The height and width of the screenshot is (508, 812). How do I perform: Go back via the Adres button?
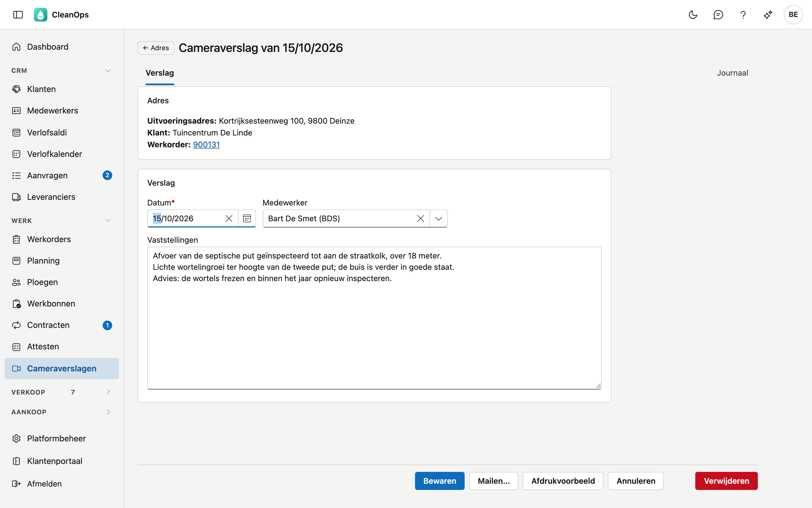(156, 48)
